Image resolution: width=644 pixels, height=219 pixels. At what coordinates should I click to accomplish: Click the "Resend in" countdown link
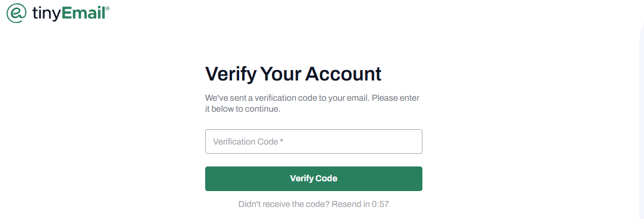click(x=350, y=204)
